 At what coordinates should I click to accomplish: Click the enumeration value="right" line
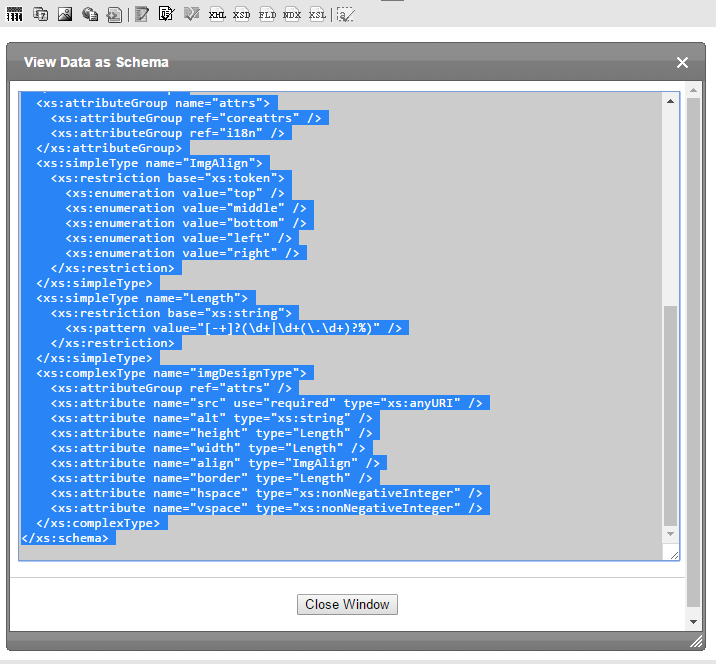pos(182,253)
